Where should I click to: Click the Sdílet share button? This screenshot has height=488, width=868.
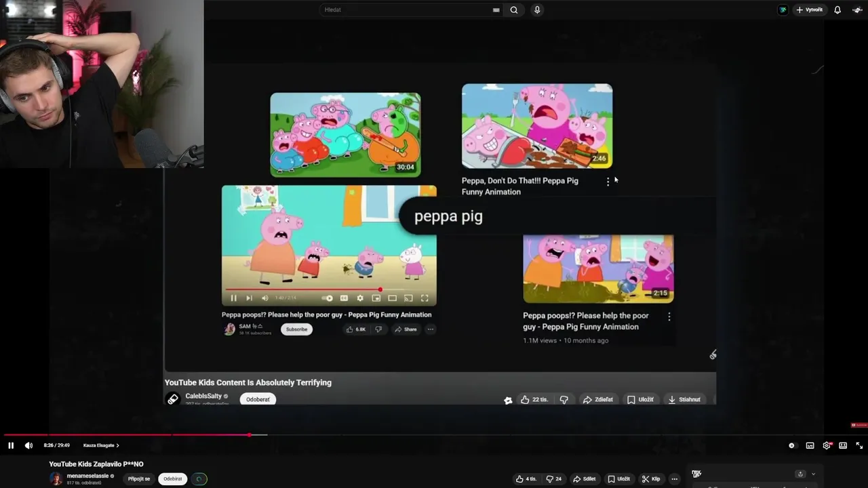click(585, 479)
